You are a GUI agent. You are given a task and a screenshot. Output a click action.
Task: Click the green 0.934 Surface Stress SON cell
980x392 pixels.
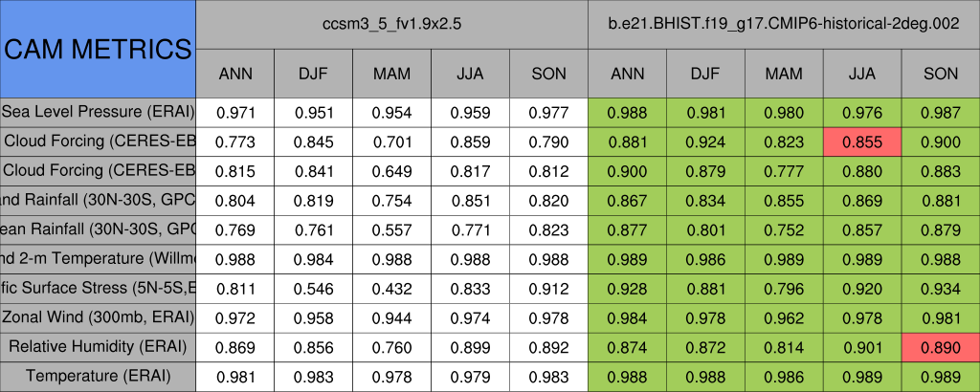click(x=941, y=288)
